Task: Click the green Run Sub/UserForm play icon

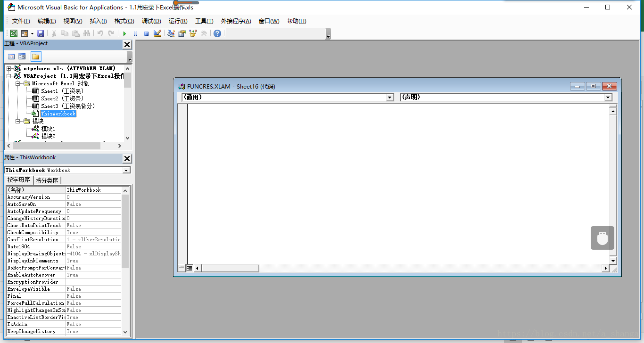Action: 124,33
